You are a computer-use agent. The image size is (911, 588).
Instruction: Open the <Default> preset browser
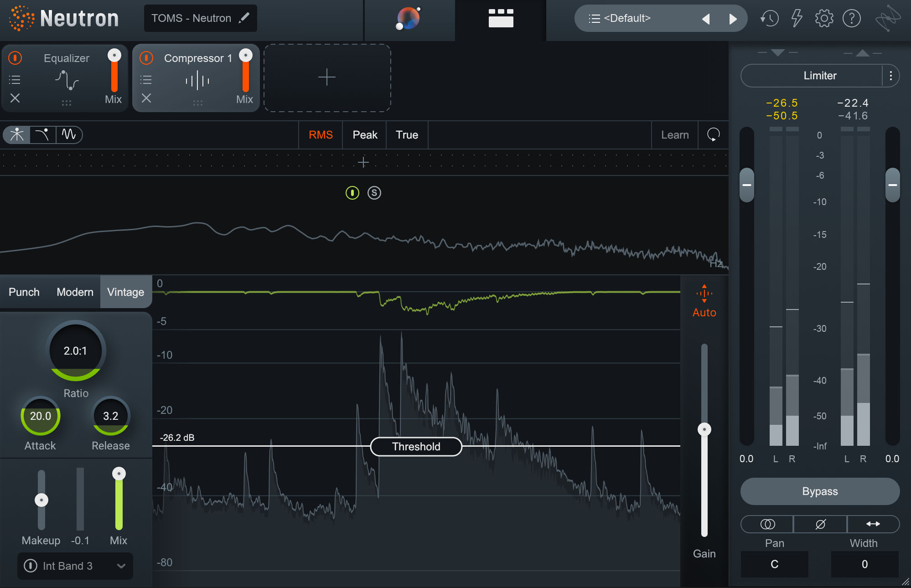pyautogui.click(x=627, y=18)
